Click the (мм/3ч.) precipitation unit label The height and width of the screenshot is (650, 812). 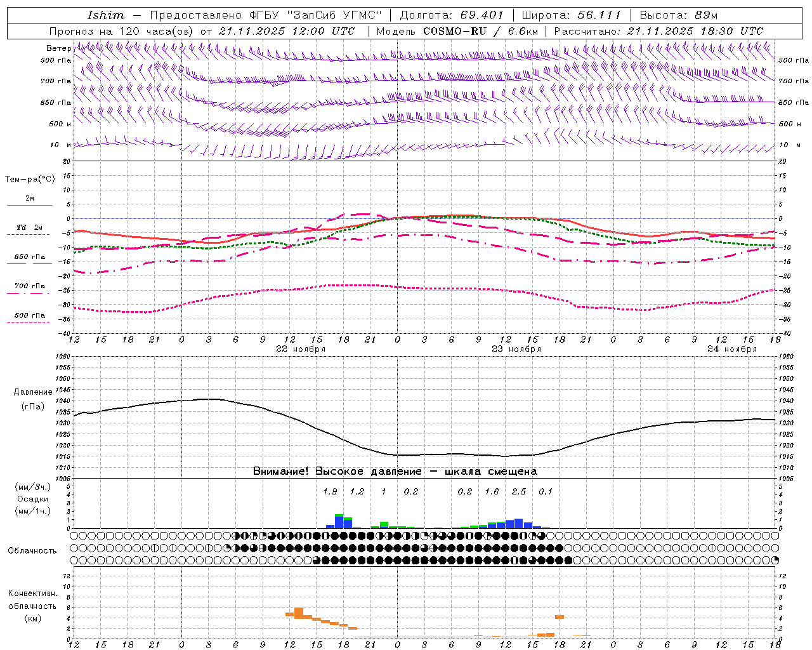coord(32,487)
